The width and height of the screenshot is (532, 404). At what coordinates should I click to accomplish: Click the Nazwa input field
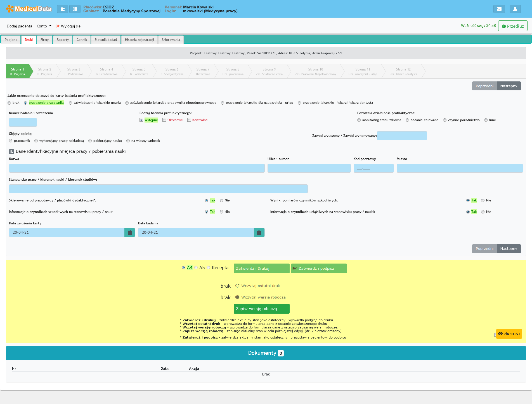point(137,168)
